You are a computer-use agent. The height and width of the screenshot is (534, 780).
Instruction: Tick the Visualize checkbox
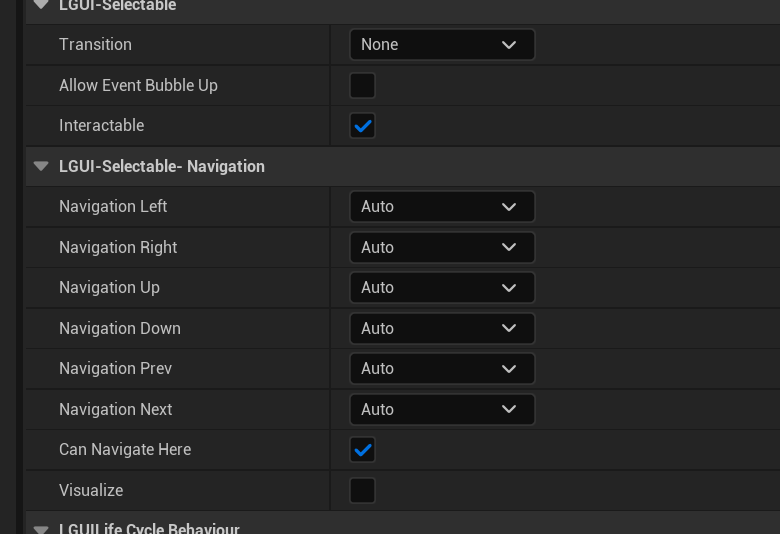pos(362,490)
